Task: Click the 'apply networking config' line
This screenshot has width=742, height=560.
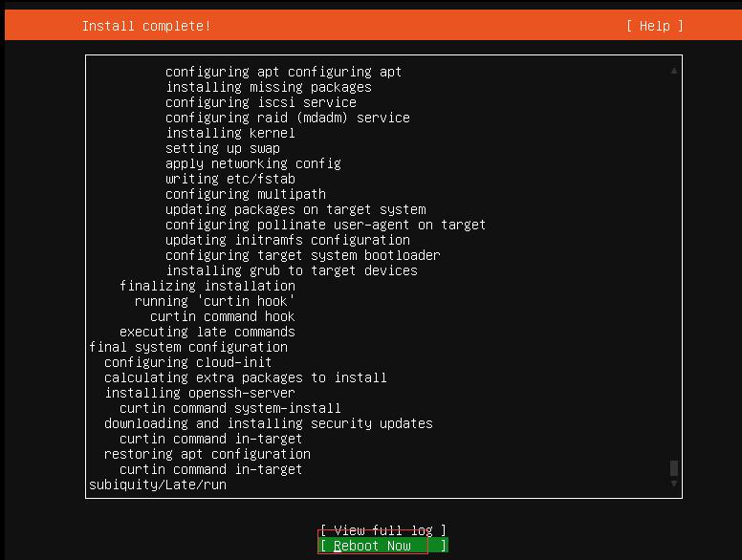Action: (x=253, y=163)
